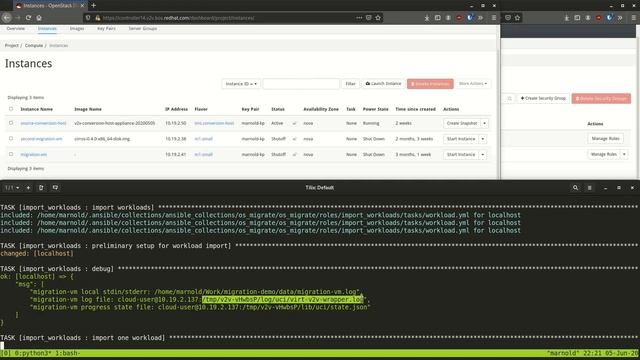Start Instance for second-migration-vm

click(461, 139)
